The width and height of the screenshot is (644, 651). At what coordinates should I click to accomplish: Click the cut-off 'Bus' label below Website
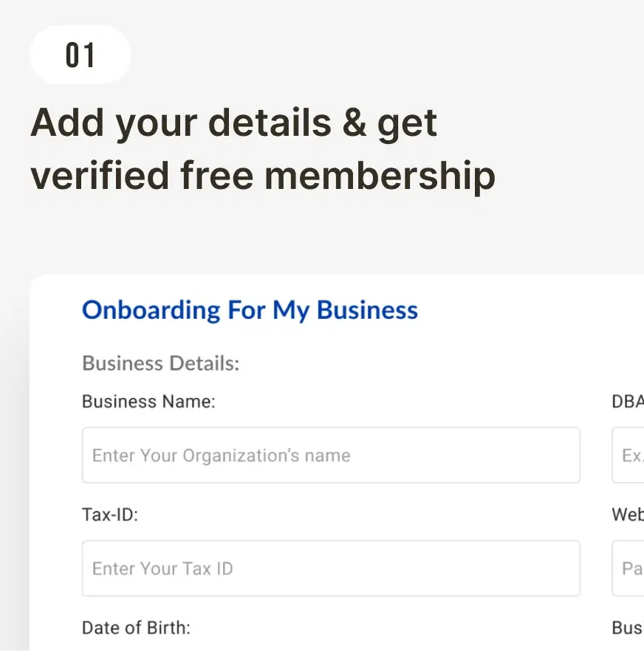click(x=628, y=628)
